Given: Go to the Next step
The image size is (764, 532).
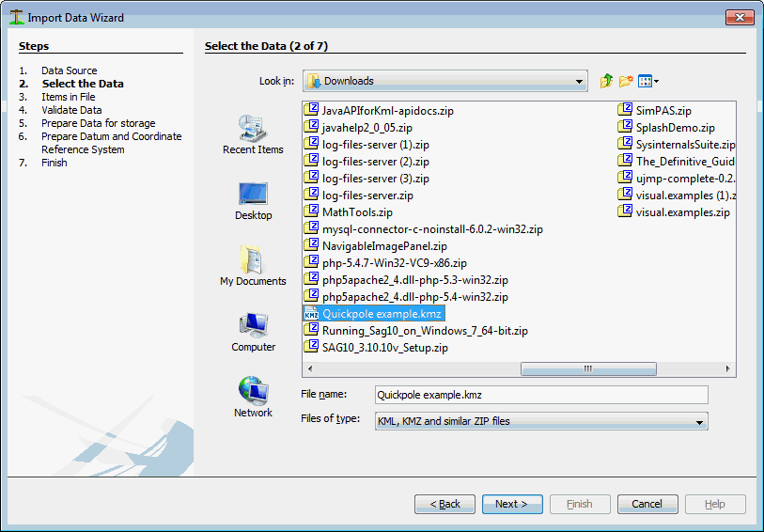Looking at the screenshot, I should pos(512,504).
